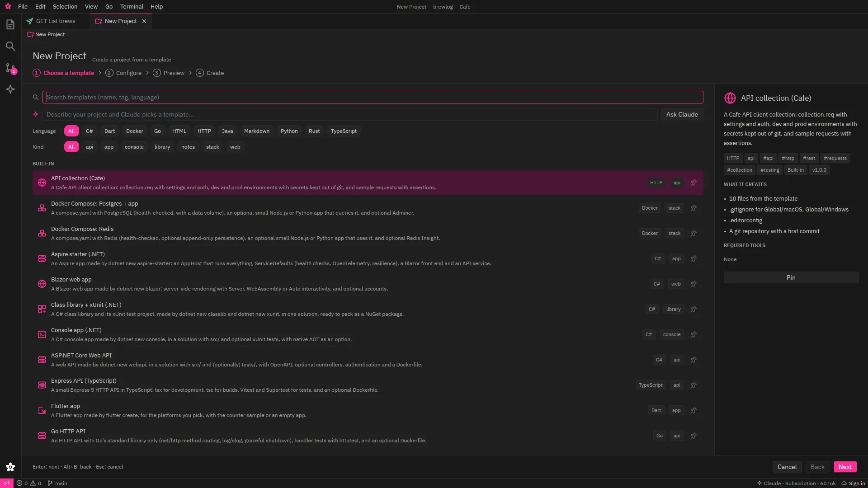Click the Next button
This screenshot has width=868, height=488.
click(845, 467)
